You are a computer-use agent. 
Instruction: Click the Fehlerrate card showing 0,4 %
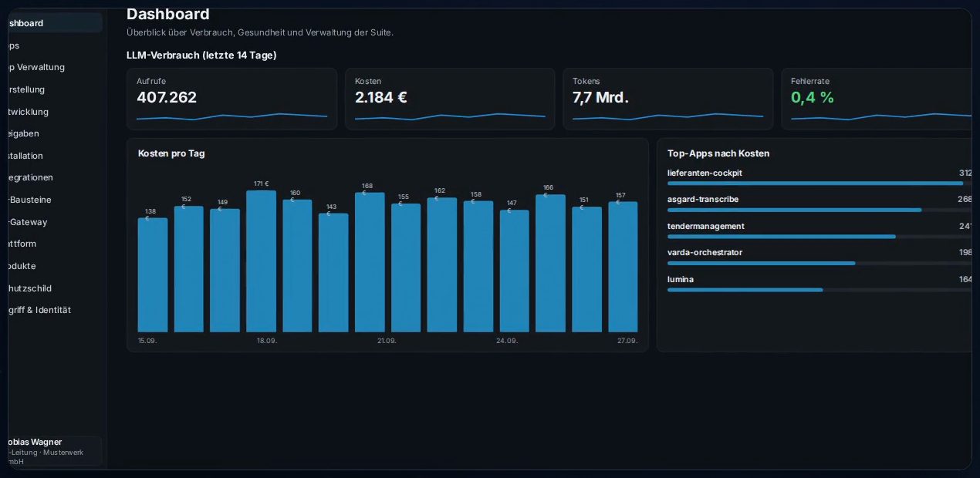click(877, 99)
